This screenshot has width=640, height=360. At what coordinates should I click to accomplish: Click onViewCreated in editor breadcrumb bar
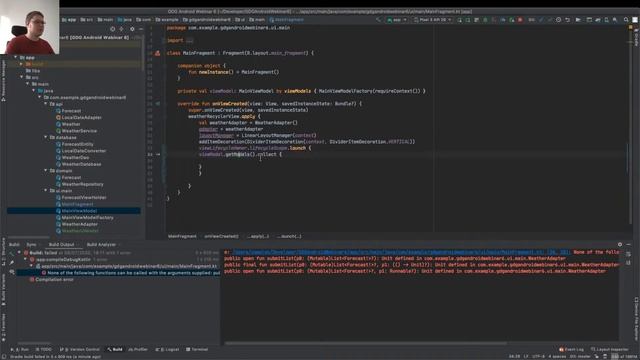click(222, 236)
